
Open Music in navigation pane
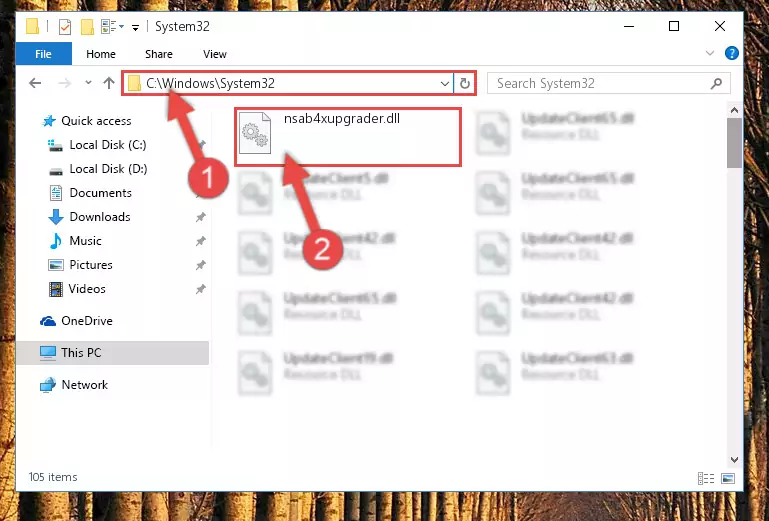(x=85, y=241)
